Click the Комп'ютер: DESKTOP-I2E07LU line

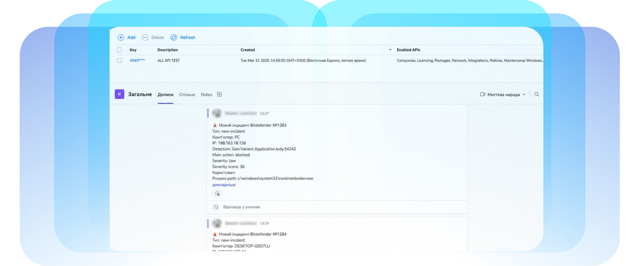tap(241, 246)
